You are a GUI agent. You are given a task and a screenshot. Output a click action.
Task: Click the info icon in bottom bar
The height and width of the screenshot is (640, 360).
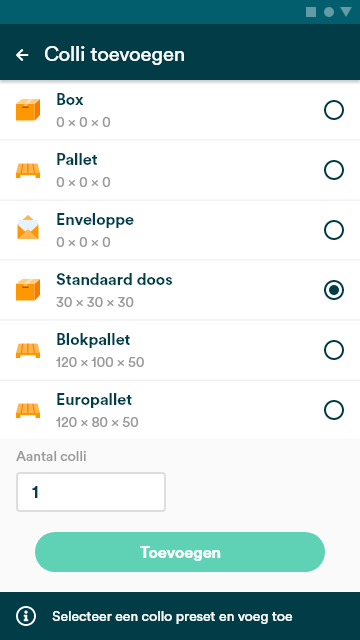point(26,616)
